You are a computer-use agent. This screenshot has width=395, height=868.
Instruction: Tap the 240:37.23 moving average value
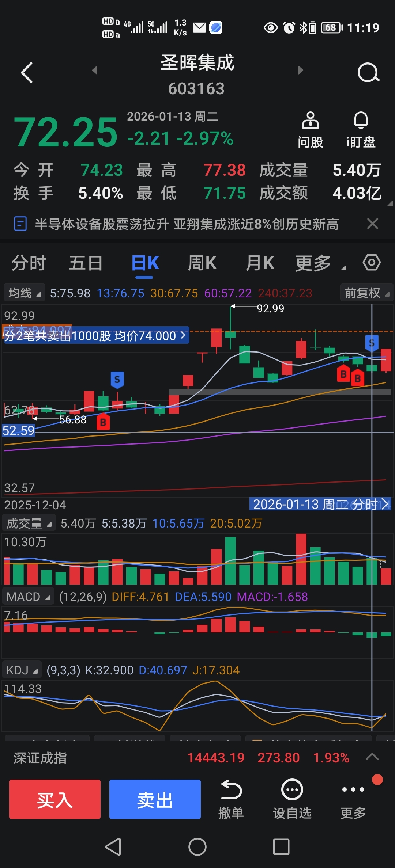[285, 293]
